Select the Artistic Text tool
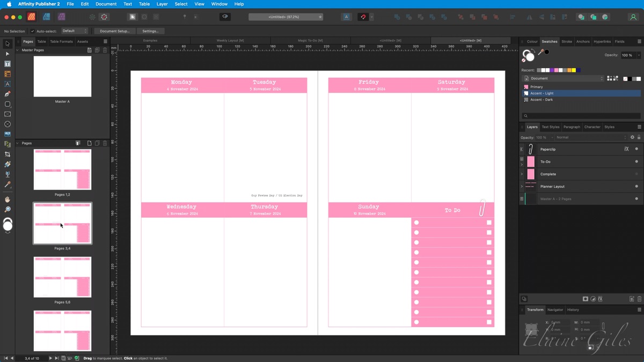644x362 pixels. tap(8, 84)
